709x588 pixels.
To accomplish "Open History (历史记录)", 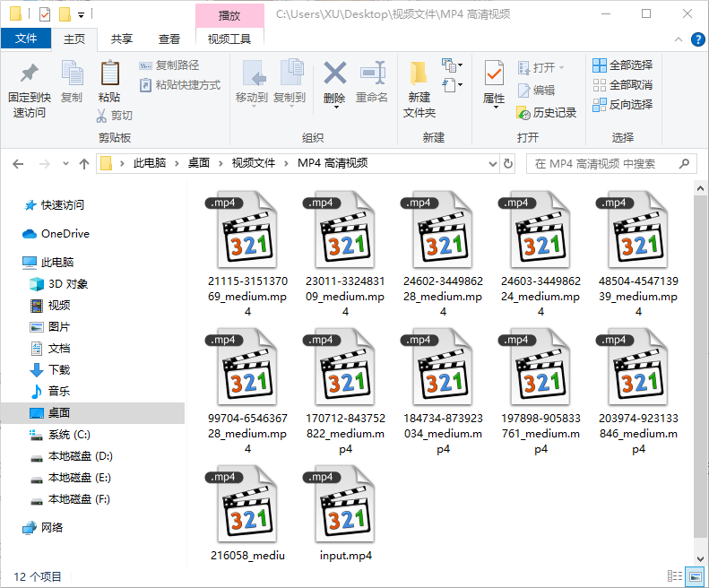I will click(x=546, y=113).
